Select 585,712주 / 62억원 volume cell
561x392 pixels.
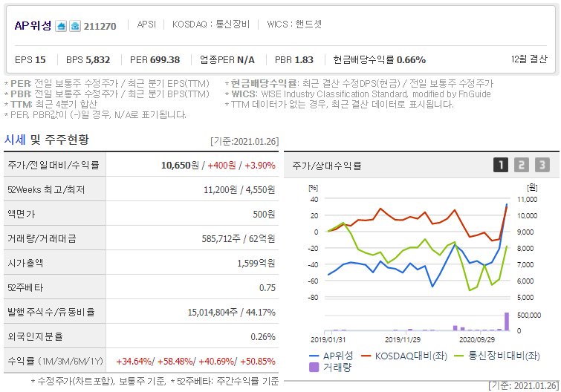click(x=239, y=239)
